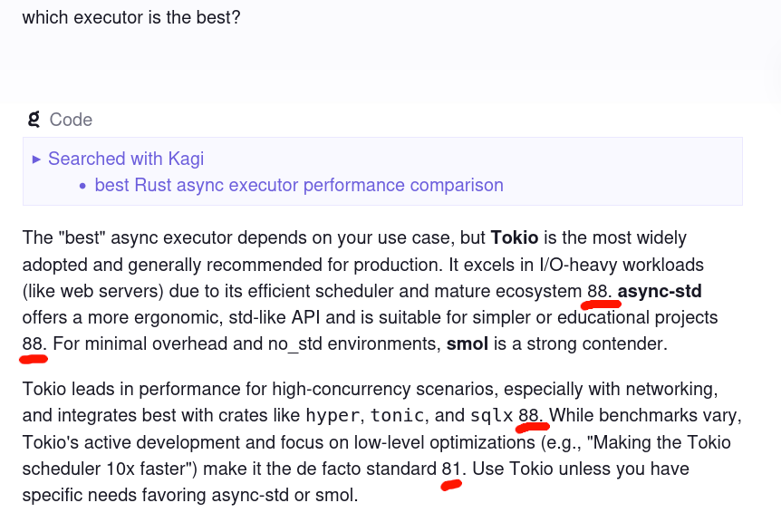Open citation 88 following 'sqlx'
This screenshot has height=532, width=781.
tap(528, 416)
